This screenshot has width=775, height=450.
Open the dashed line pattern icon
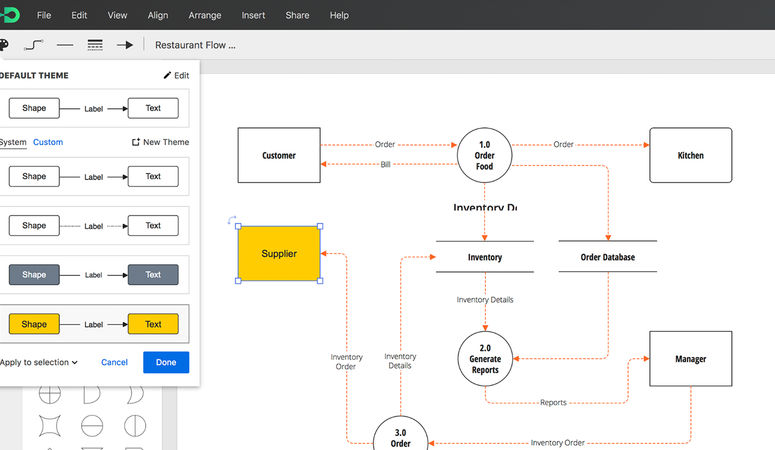(95, 45)
